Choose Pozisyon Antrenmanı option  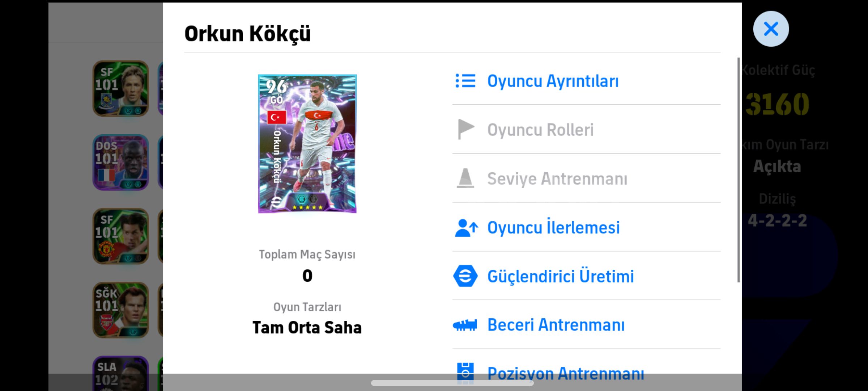pyautogui.click(x=566, y=373)
